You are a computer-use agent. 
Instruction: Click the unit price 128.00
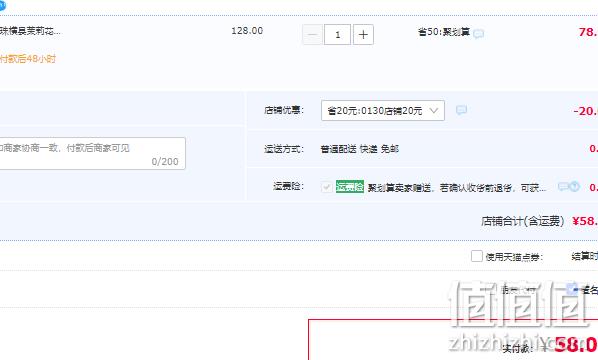click(247, 31)
